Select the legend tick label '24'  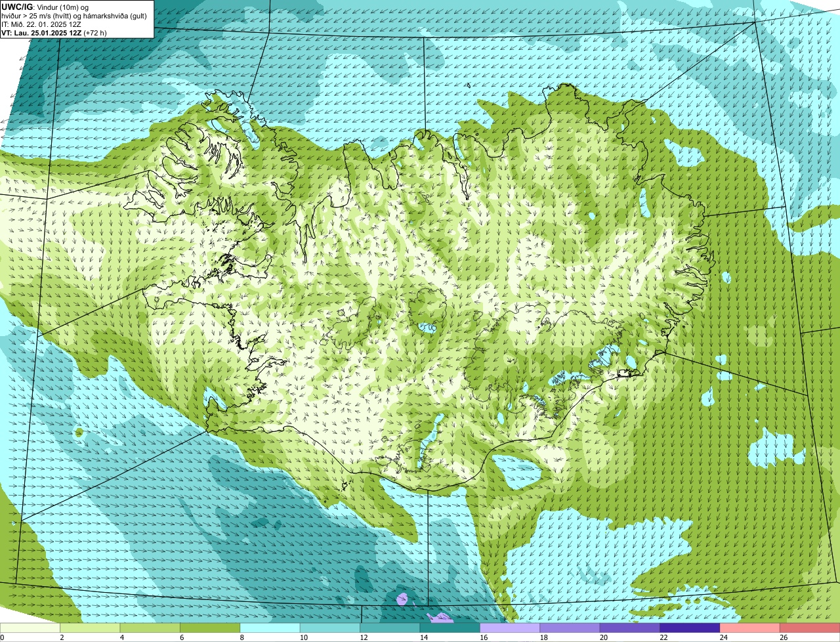tap(724, 637)
